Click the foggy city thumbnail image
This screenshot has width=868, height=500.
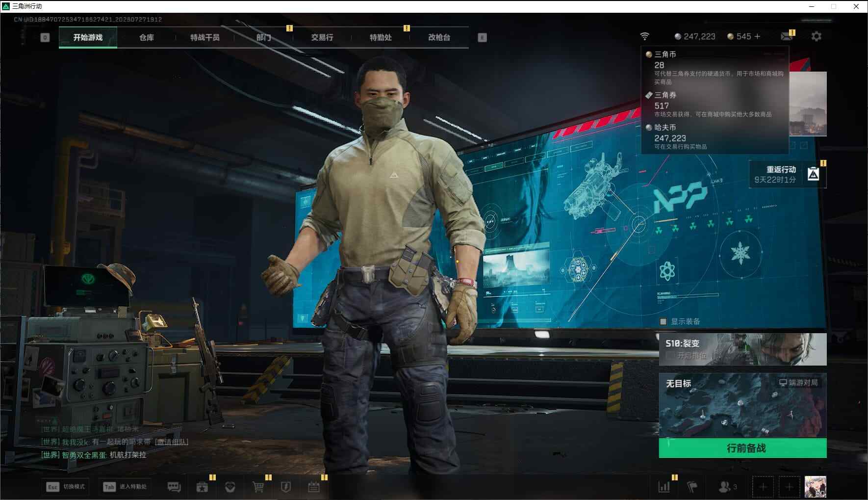(808, 104)
